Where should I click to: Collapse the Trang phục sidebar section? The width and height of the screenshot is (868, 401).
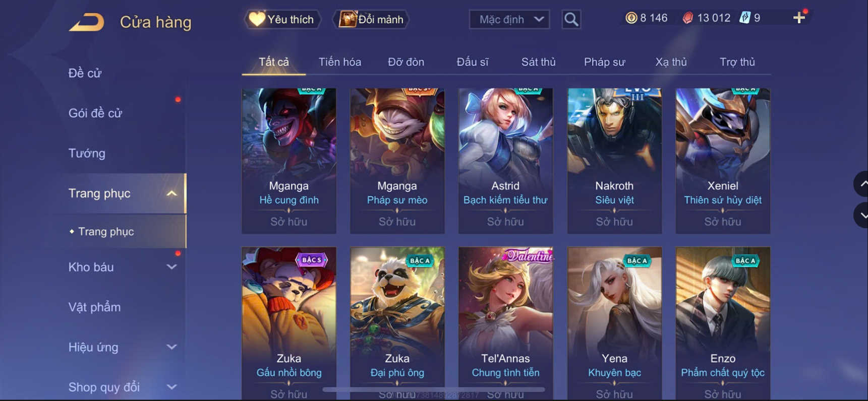coord(171,193)
